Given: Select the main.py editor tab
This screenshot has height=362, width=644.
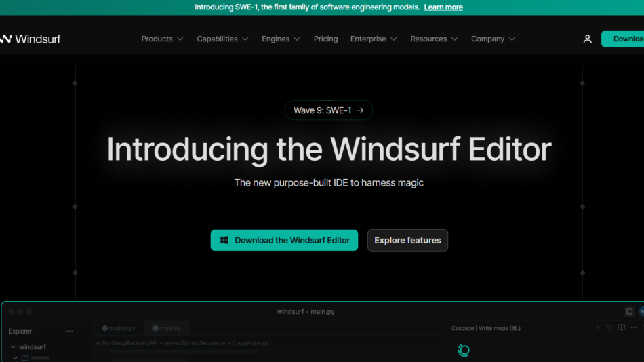Looking at the screenshot, I should click(x=166, y=328).
